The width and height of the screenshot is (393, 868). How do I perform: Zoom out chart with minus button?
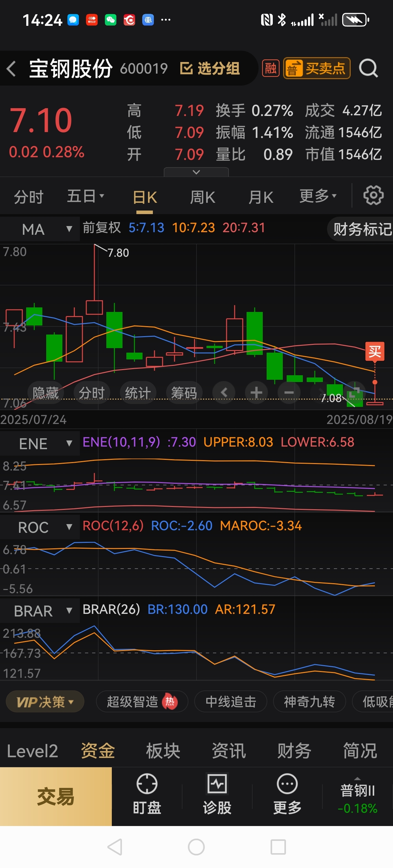(x=289, y=392)
